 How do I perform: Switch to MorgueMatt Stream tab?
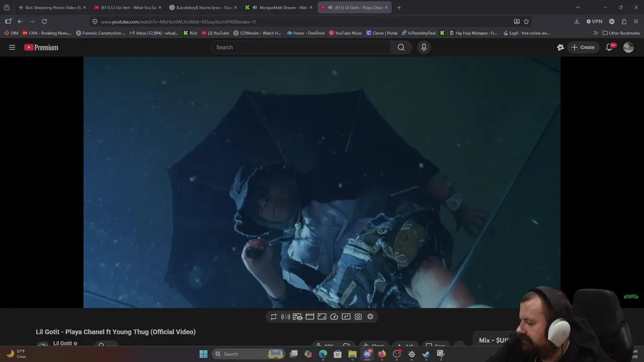[279, 8]
